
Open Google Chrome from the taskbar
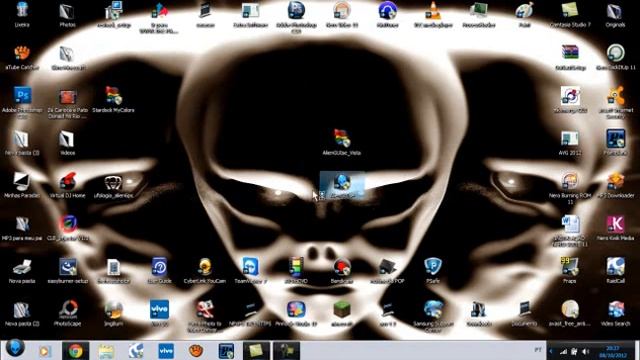(x=75, y=351)
